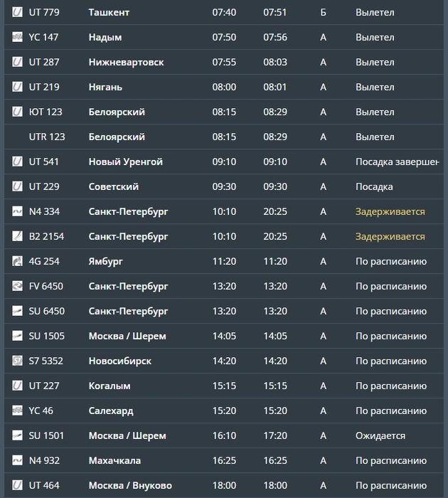Screen dimensions: 448x498
Task: Click Посадка завершена status for UT 541
Action: click(398, 161)
